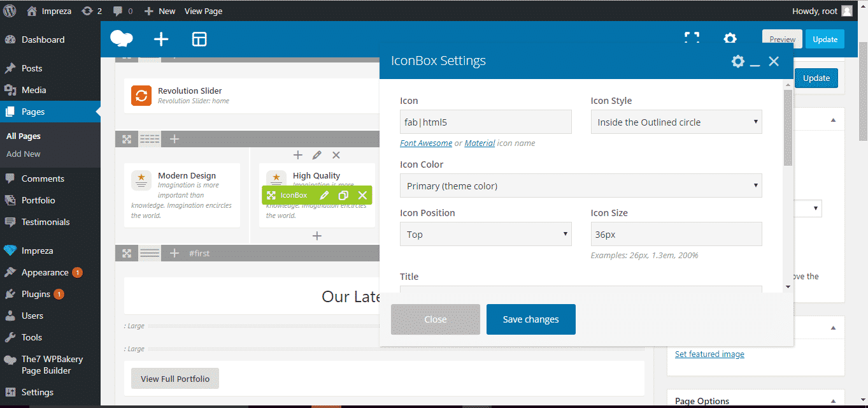The width and height of the screenshot is (868, 408).
Task: Open the Impreza site home link
Action: coord(49,11)
